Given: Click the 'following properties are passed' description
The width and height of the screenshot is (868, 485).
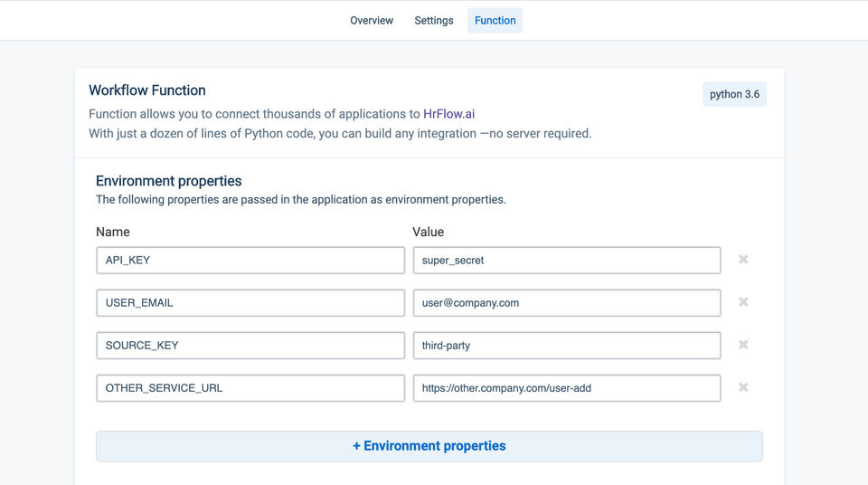Looking at the screenshot, I should (x=300, y=200).
